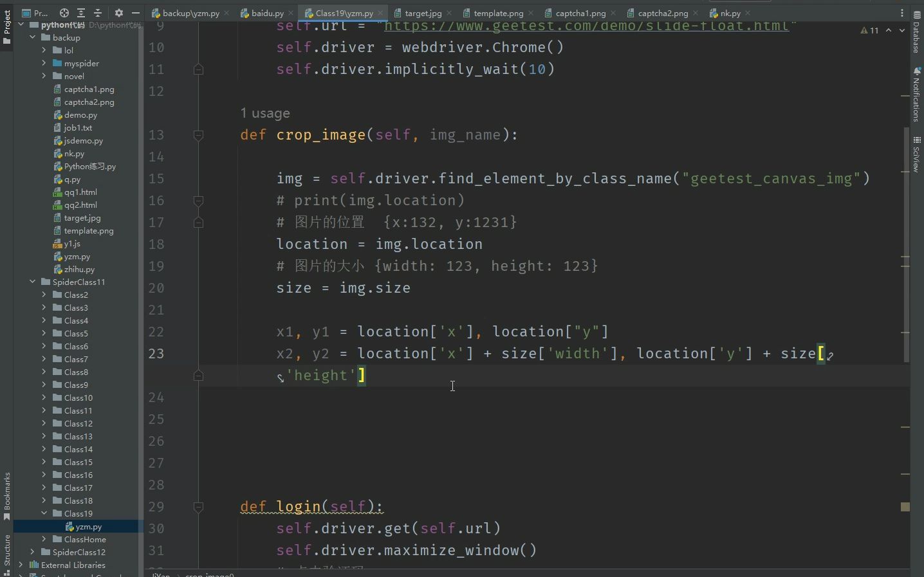The width and height of the screenshot is (924, 577).
Task: Click line number 23 in gutter
Action: (156, 354)
